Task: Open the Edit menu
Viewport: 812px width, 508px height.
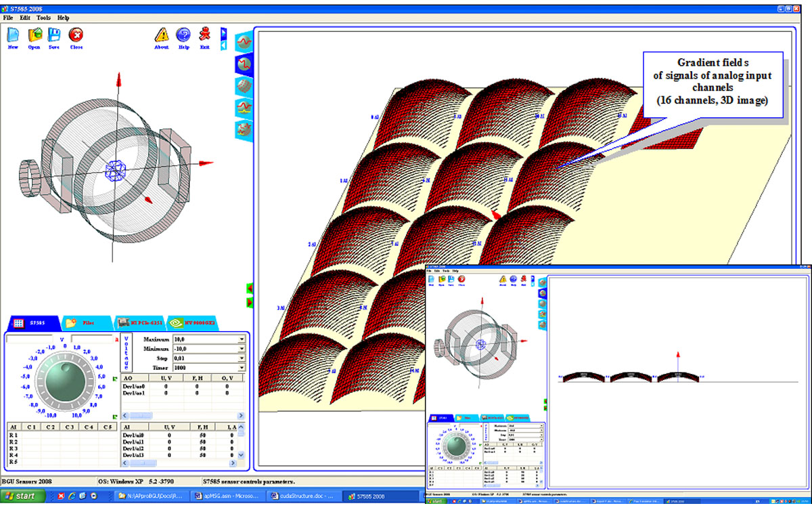Action: tap(25, 17)
